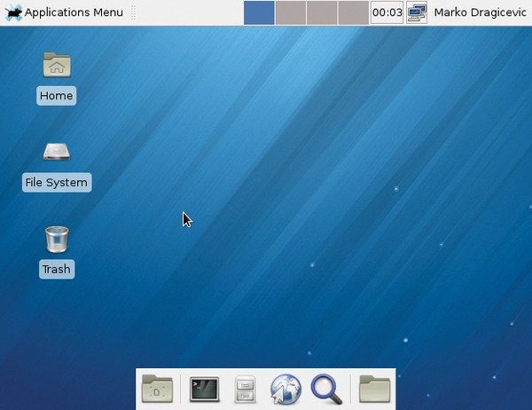Click the clock showing 00:03
The width and height of the screenshot is (532, 410).
pyautogui.click(x=387, y=12)
